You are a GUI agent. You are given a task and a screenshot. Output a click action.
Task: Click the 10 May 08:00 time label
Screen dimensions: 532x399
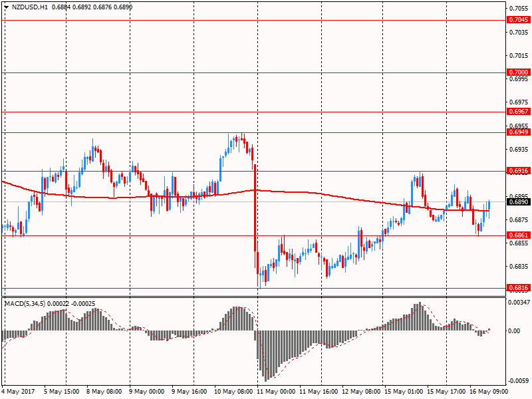coord(233,391)
